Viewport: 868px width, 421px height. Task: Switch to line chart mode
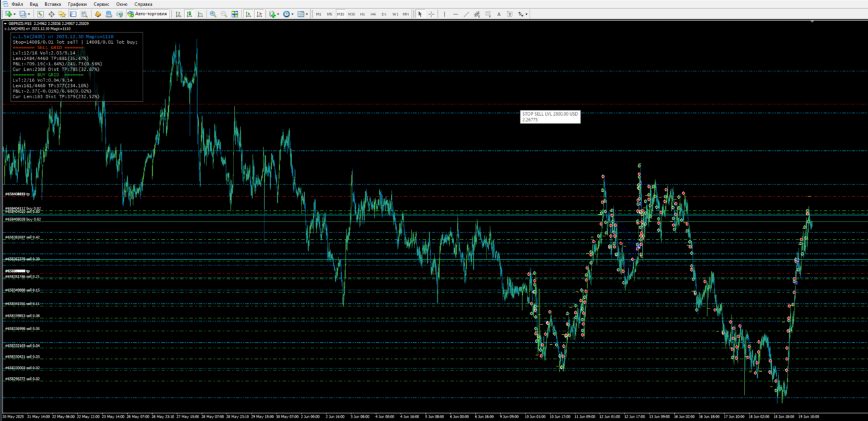(200, 13)
